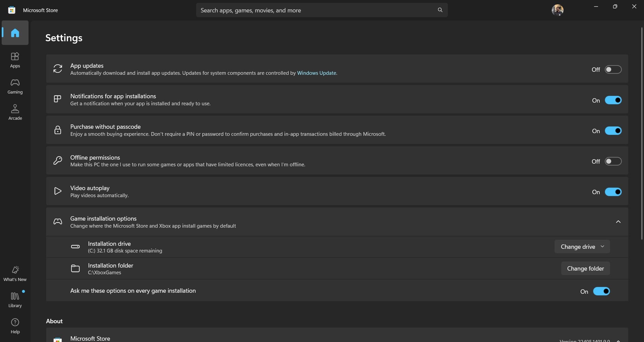Open the Windows Update link

[x=317, y=73]
